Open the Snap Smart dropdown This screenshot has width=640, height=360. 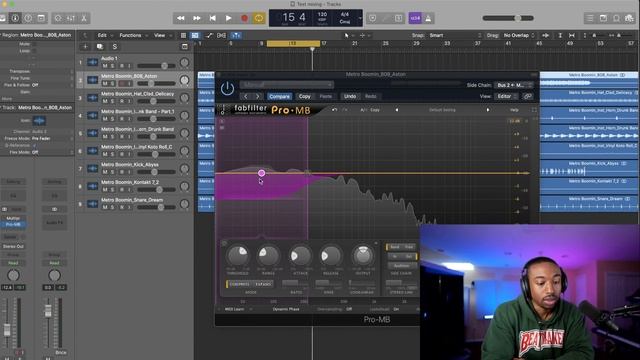455,36
